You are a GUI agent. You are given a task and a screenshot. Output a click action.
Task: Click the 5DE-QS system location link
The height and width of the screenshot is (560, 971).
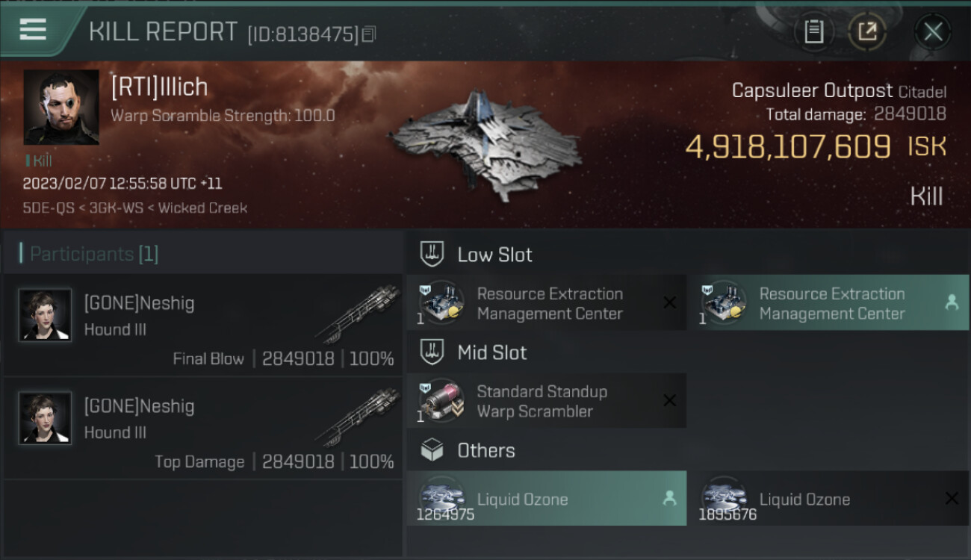point(49,208)
